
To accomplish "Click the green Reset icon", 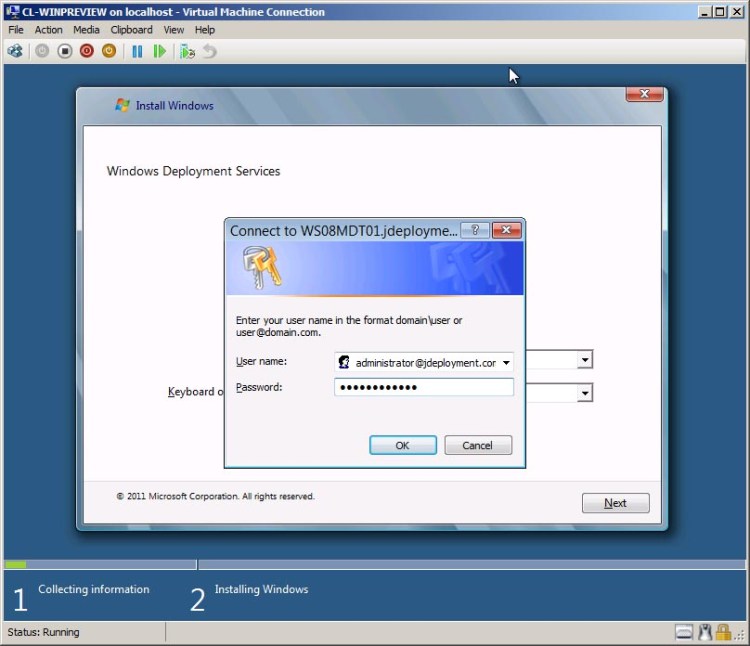I will coord(160,51).
